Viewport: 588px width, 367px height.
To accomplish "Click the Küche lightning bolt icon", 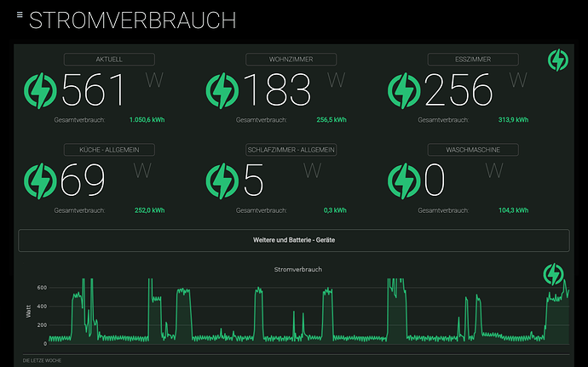I will click(x=41, y=180).
